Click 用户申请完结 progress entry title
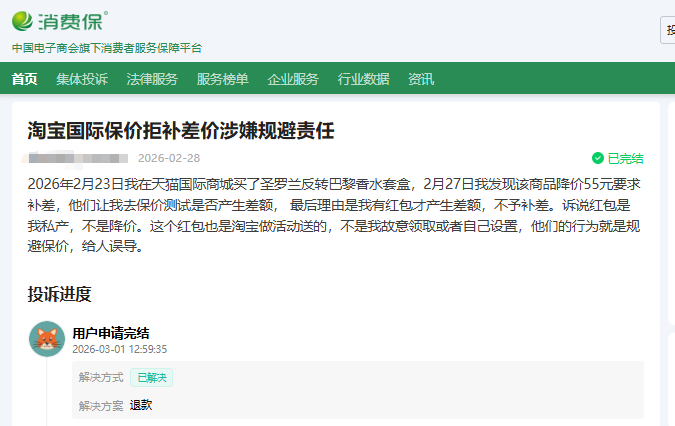Image resolution: width=675 pixels, height=426 pixels. tap(111, 333)
